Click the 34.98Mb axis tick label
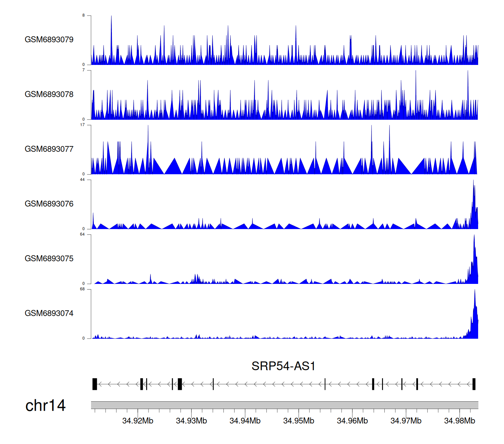The height and width of the screenshot is (444, 504). click(x=460, y=421)
